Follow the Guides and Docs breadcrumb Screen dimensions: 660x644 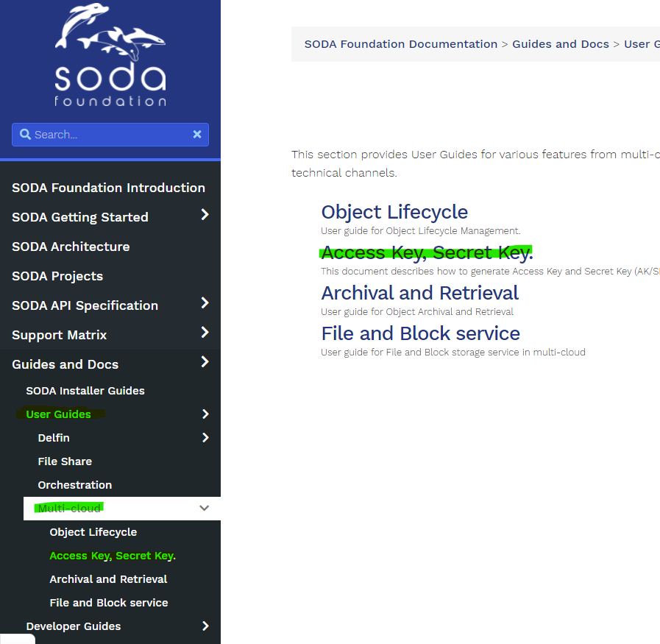pos(561,43)
